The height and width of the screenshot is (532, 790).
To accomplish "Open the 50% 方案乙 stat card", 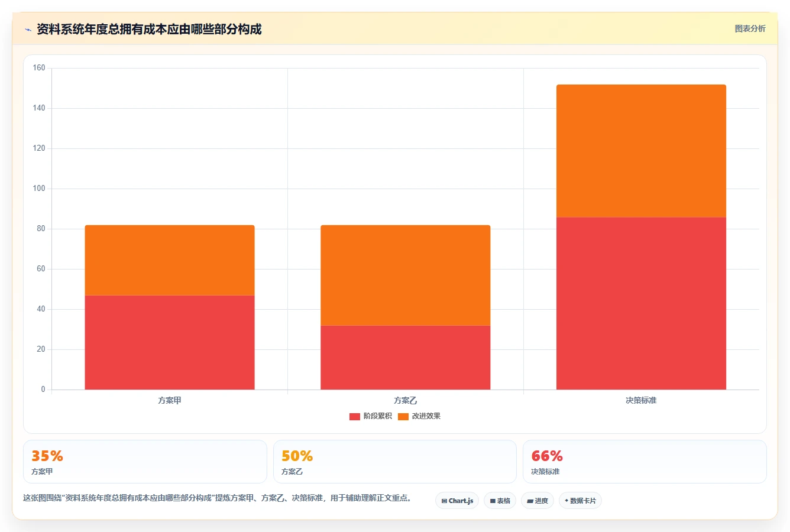I will 395,462.
